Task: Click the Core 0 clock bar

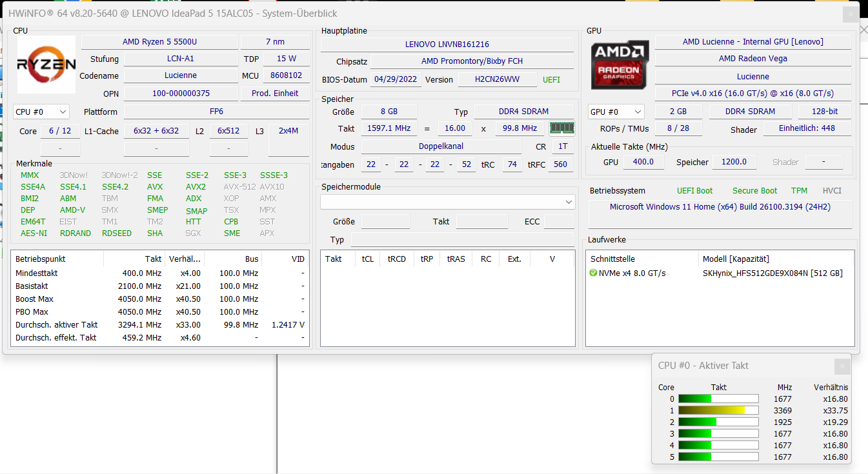Action: point(718,399)
